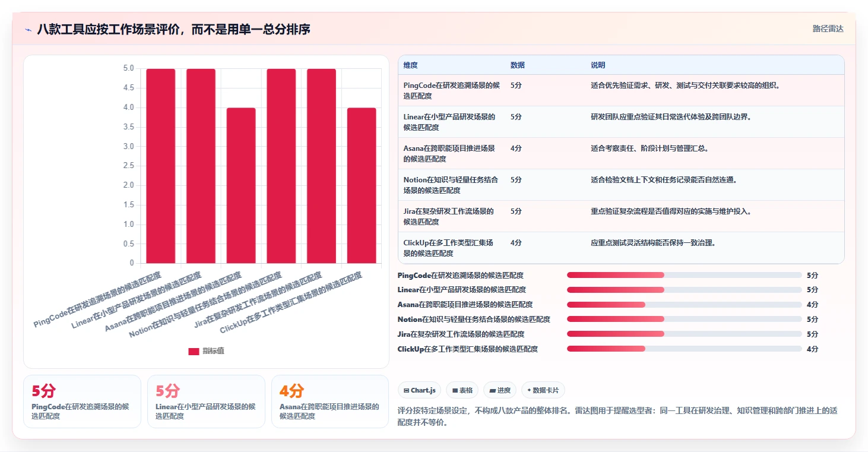This screenshot has height=452, width=868.
Task: Click the lightning icon beside the page title
Action: (x=28, y=30)
